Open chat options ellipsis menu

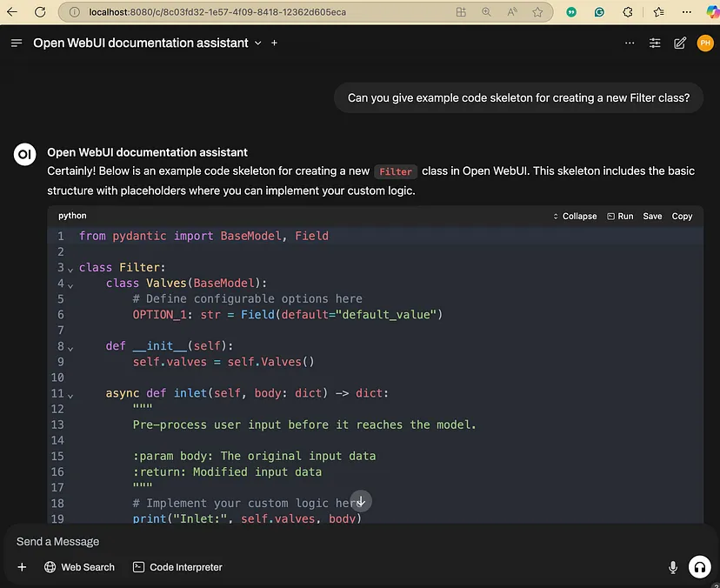(x=630, y=43)
